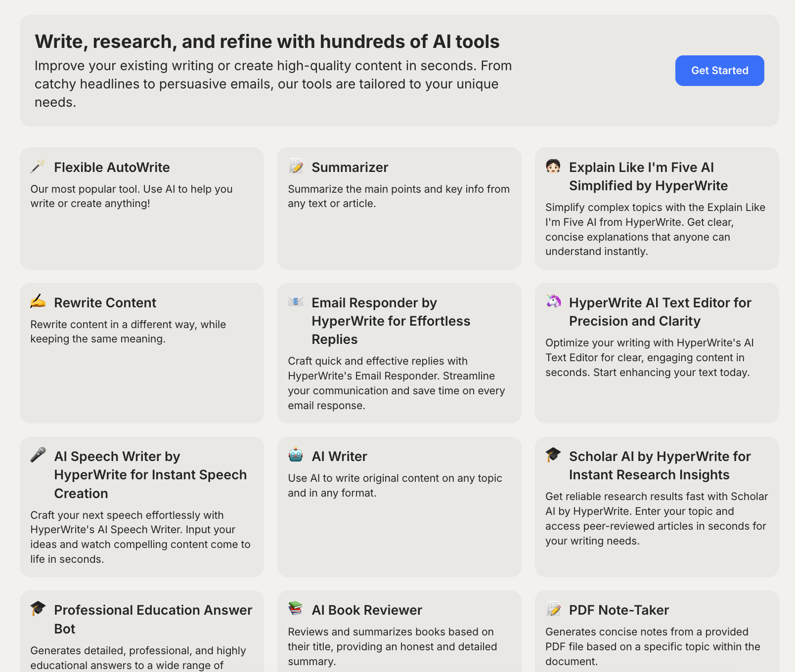Image resolution: width=795 pixels, height=672 pixels.
Task: Click 'Get reliable research results fast' text
Action: coord(657,518)
